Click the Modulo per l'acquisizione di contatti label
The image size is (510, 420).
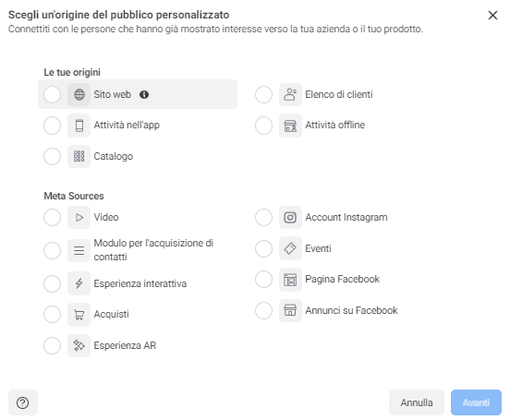click(x=153, y=250)
